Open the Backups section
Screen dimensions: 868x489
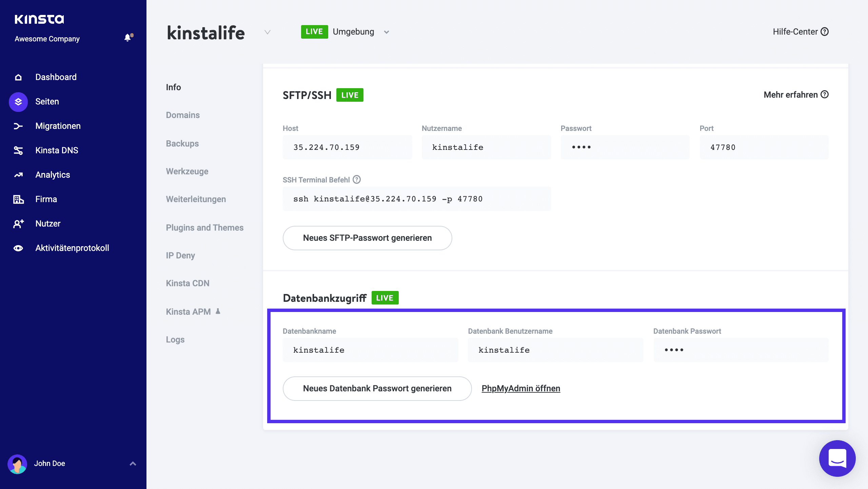tap(182, 143)
